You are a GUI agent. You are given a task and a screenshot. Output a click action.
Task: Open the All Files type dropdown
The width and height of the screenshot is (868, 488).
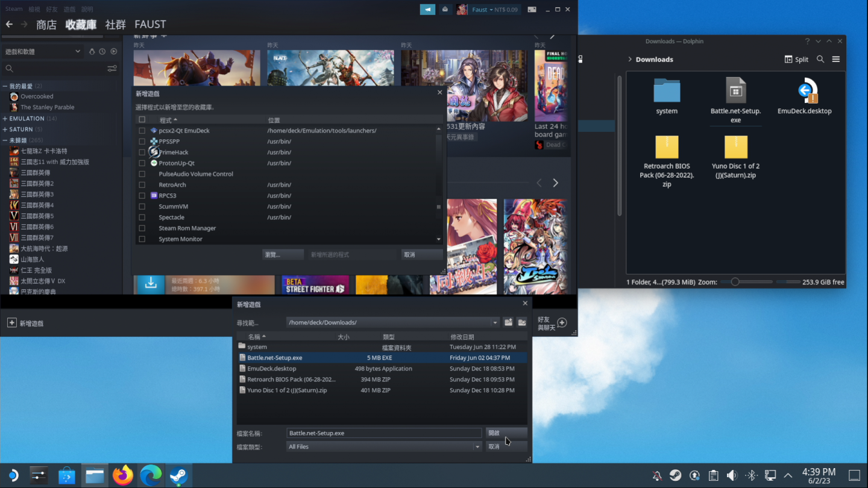point(384,446)
